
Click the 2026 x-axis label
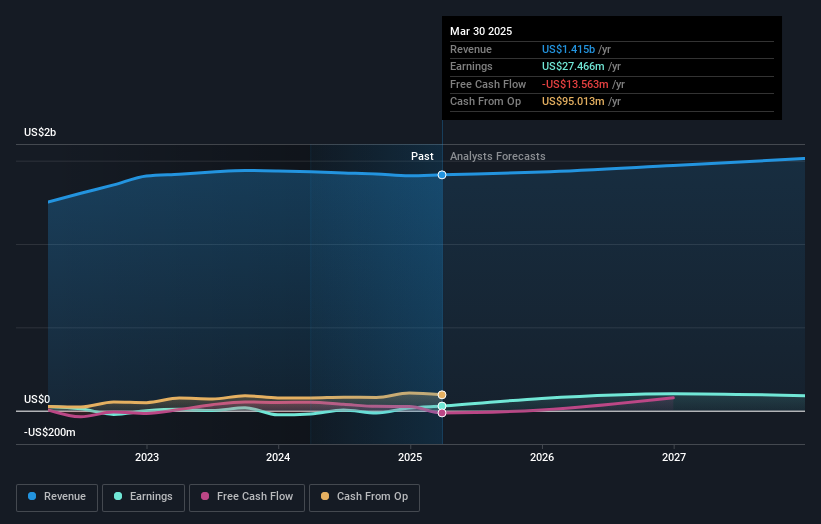[x=542, y=457]
